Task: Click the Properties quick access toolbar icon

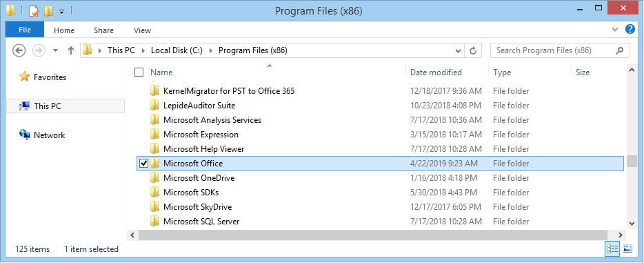Action: (x=34, y=11)
